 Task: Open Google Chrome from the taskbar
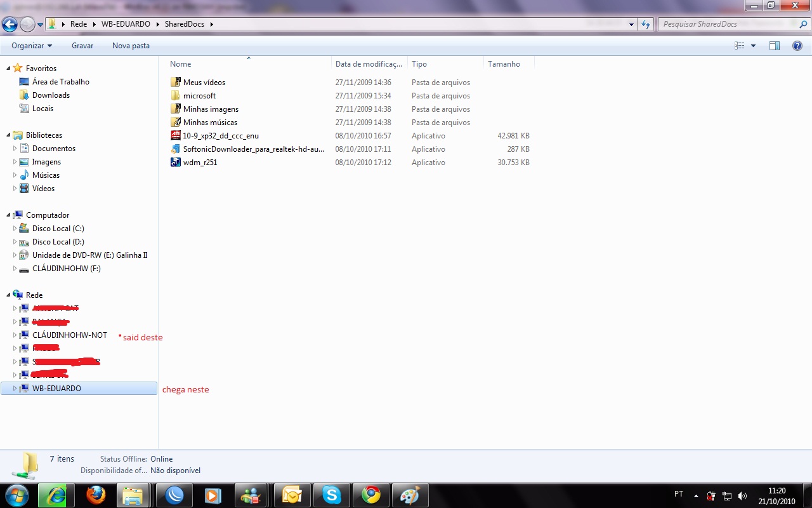370,495
